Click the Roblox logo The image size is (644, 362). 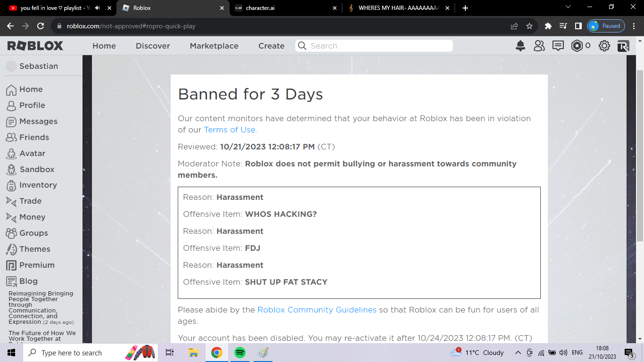[35, 46]
